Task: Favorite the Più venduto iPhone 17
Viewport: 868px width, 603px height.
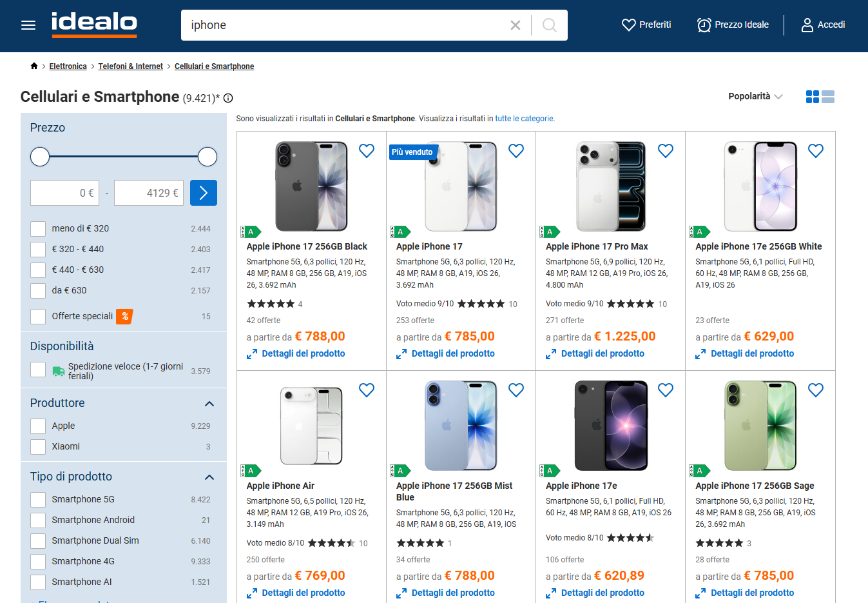Action: point(516,151)
